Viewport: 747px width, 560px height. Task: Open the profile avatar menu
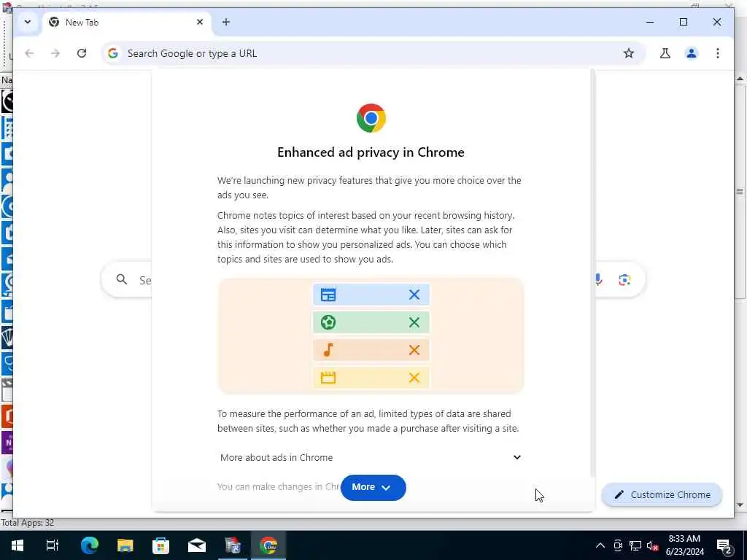click(692, 53)
